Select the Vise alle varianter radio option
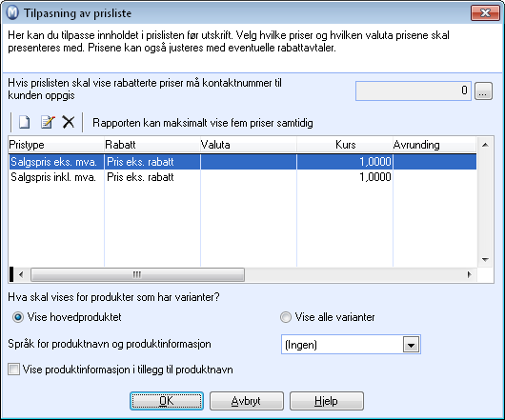505x420 pixels. click(x=285, y=318)
